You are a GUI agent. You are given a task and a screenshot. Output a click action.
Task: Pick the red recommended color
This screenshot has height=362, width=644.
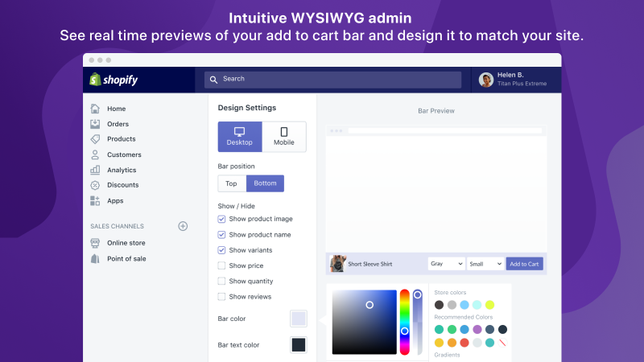pos(464,343)
